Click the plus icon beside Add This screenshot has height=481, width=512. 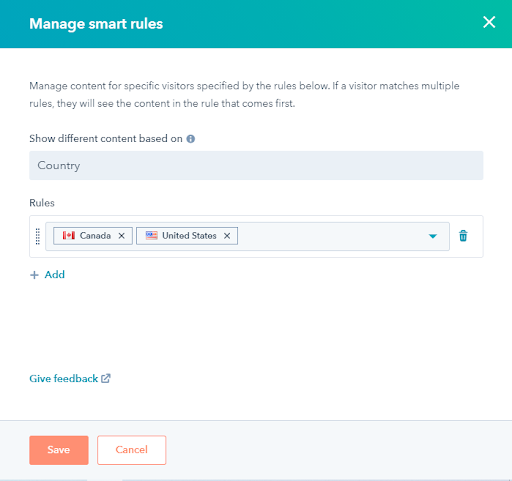coord(34,275)
